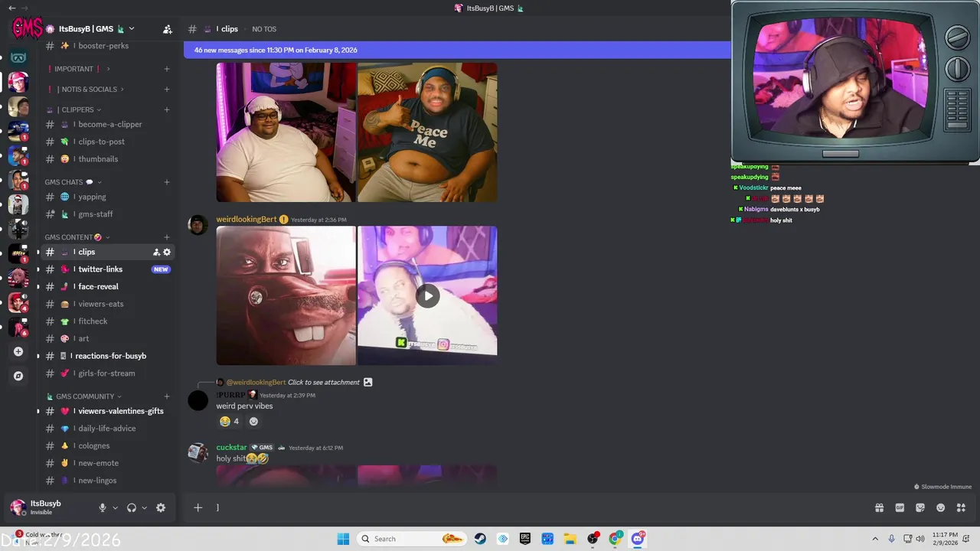The width and height of the screenshot is (980, 551).
Task: Collapse the GMS CONTENT category
Action: (x=77, y=237)
